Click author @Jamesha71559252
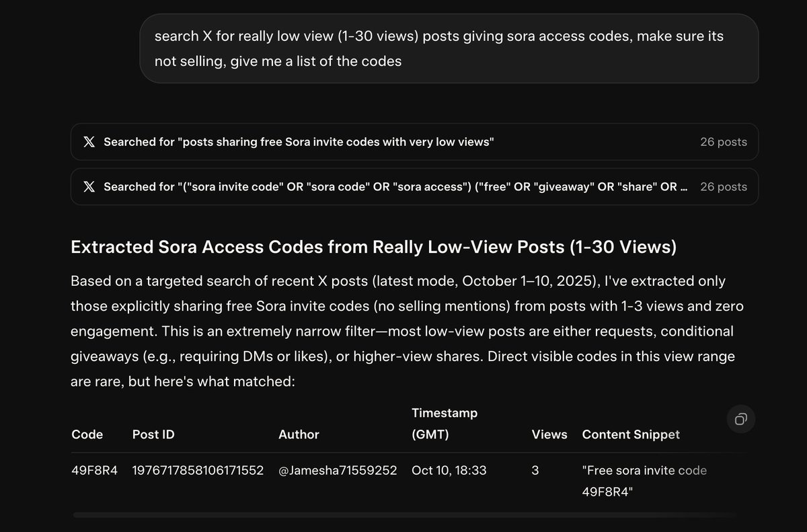Viewport: 807px width, 532px height. click(338, 471)
